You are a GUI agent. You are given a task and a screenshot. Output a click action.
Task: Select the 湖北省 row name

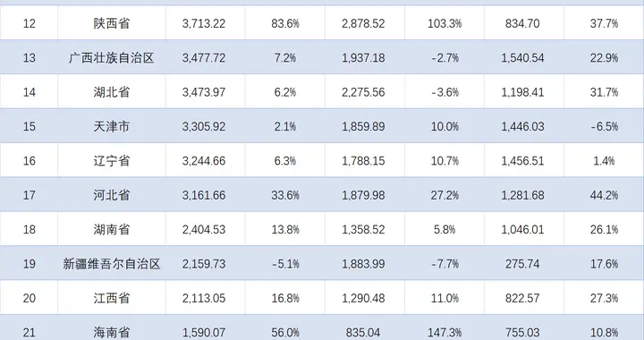[111, 92]
